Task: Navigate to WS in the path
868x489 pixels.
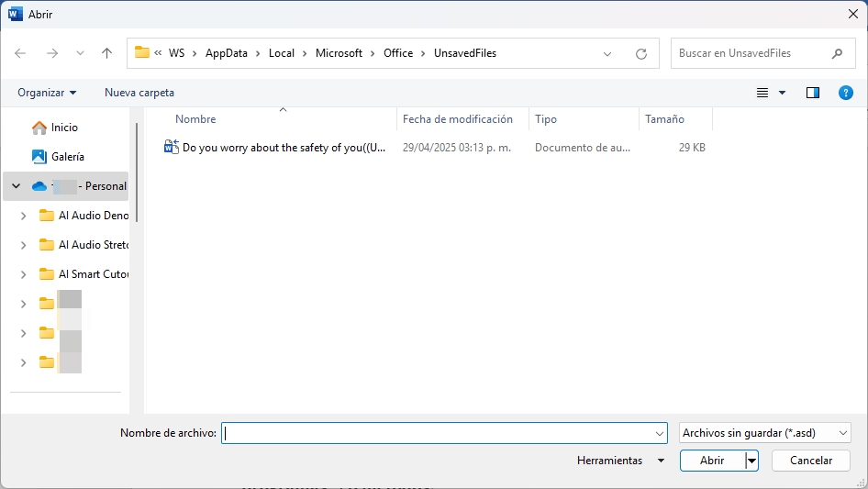Action: [176, 53]
